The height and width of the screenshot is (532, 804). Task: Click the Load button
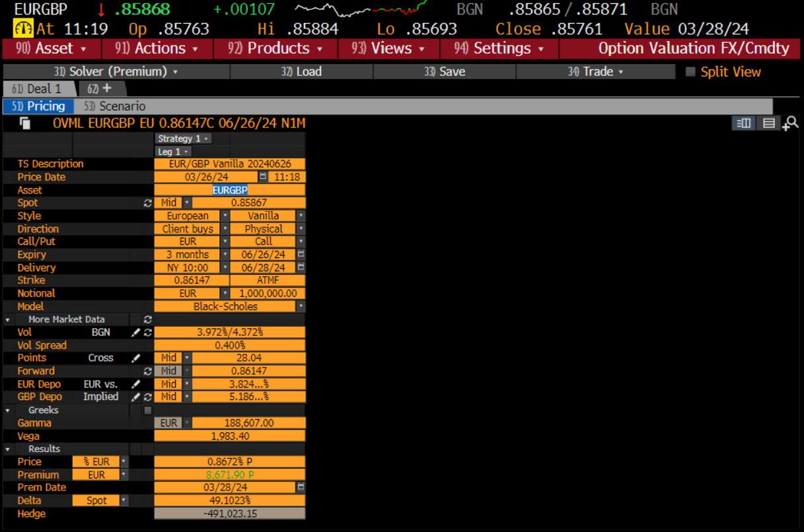(301, 72)
